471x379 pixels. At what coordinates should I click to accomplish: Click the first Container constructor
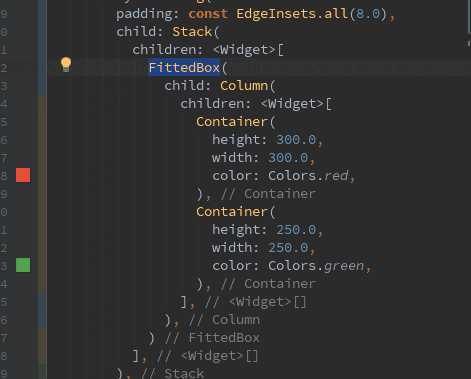232,122
